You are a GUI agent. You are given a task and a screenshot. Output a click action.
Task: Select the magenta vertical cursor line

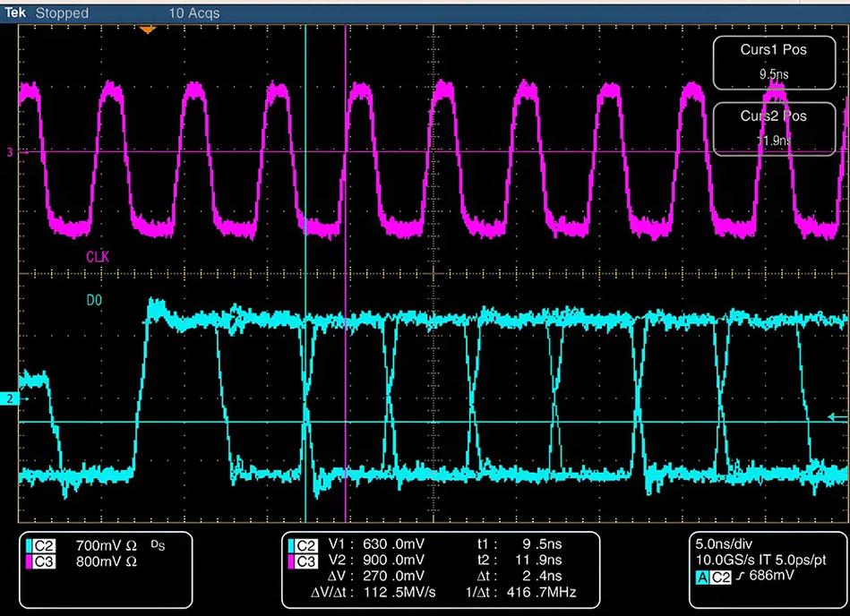click(345, 269)
